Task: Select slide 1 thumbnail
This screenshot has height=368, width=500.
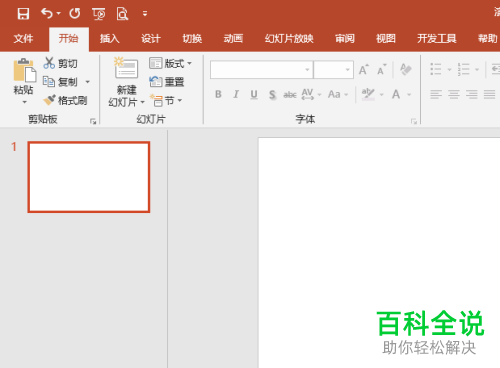Action: click(89, 177)
